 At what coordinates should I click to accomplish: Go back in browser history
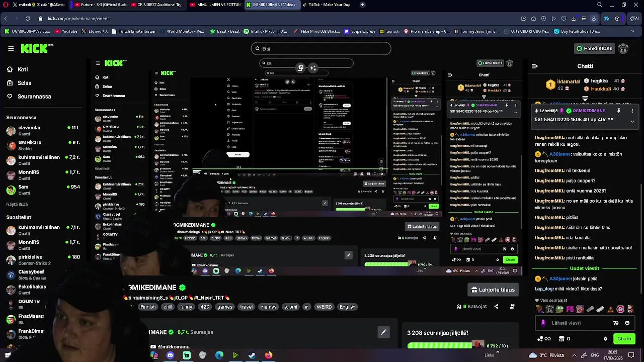(x=6, y=19)
